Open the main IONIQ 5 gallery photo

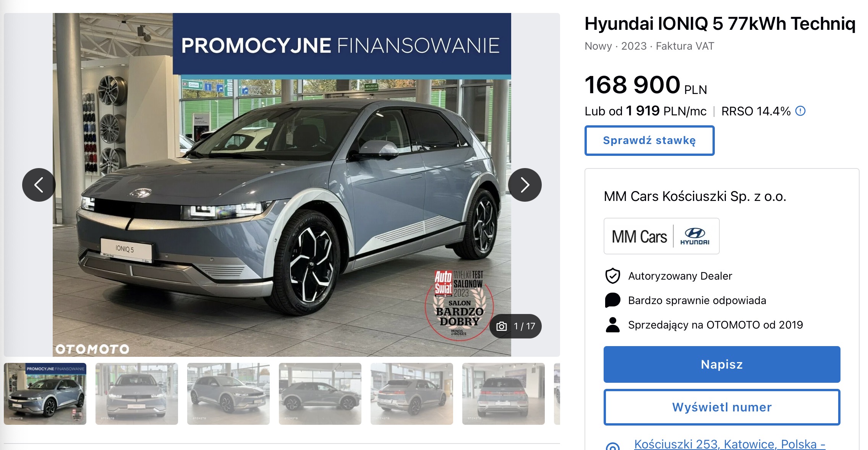pos(282,185)
